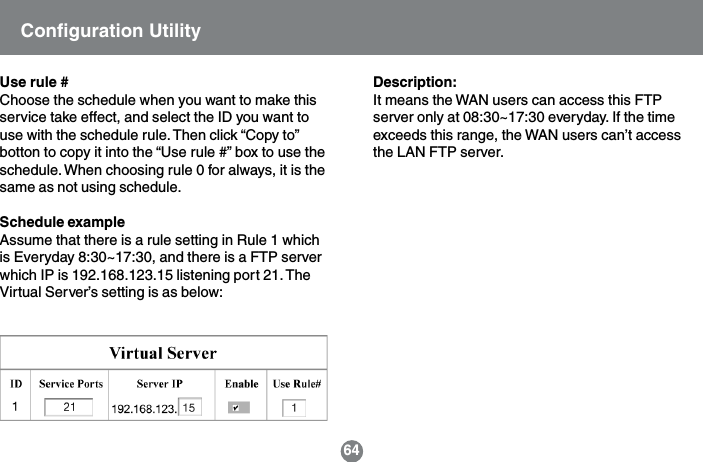Viewport: 703px width, 462px height.
Task: Click the 'Description:' heading
Action: pos(415,82)
